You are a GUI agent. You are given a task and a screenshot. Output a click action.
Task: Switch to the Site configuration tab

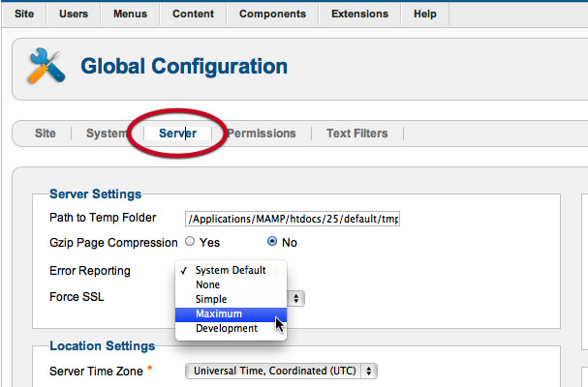point(46,134)
